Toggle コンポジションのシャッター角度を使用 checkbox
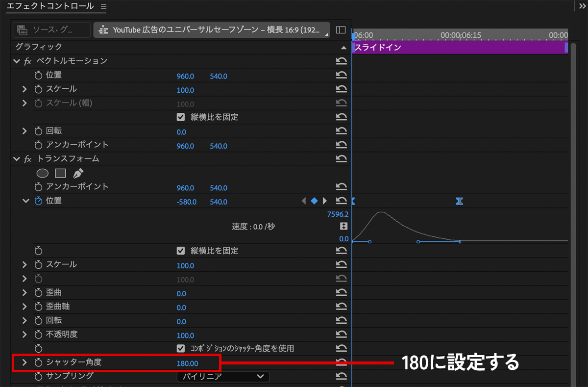 tap(181, 349)
